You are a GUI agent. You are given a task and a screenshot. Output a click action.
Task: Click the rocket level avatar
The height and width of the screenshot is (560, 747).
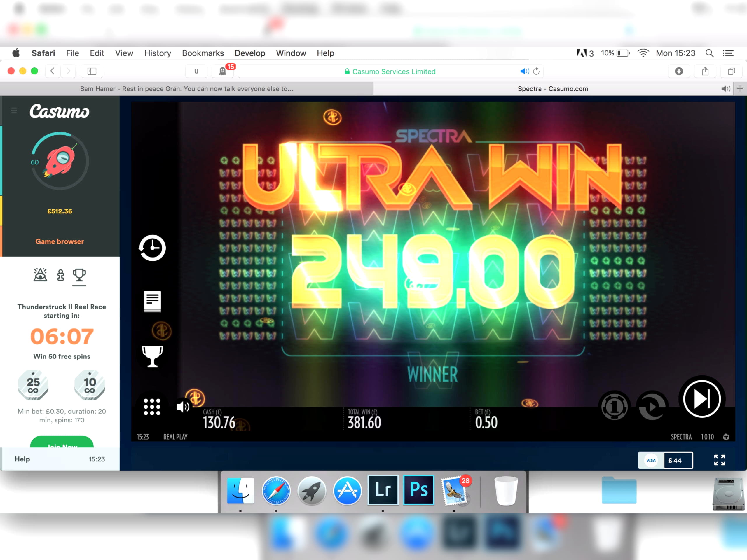(x=60, y=161)
